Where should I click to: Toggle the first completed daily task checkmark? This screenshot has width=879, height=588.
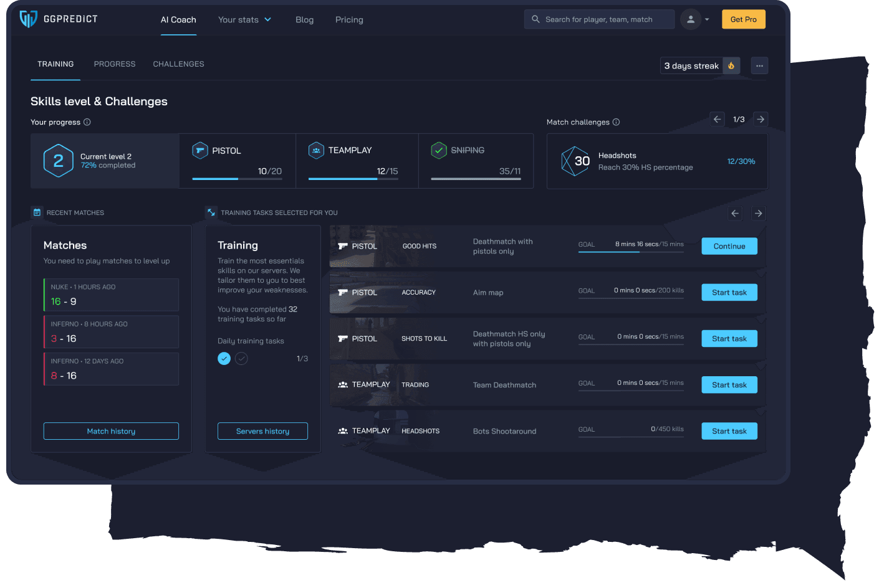[x=224, y=358]
